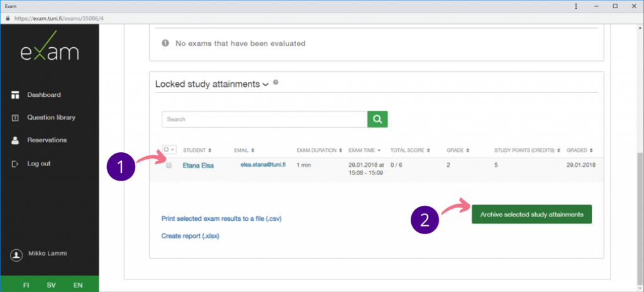The image size is (644, 292).
Task: Switch language to SV
Action: 52,285
